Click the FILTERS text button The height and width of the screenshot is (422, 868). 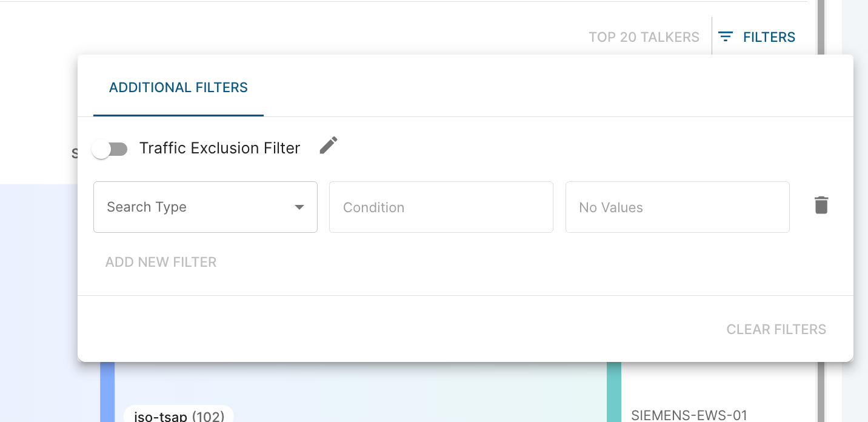pos(769,38)
